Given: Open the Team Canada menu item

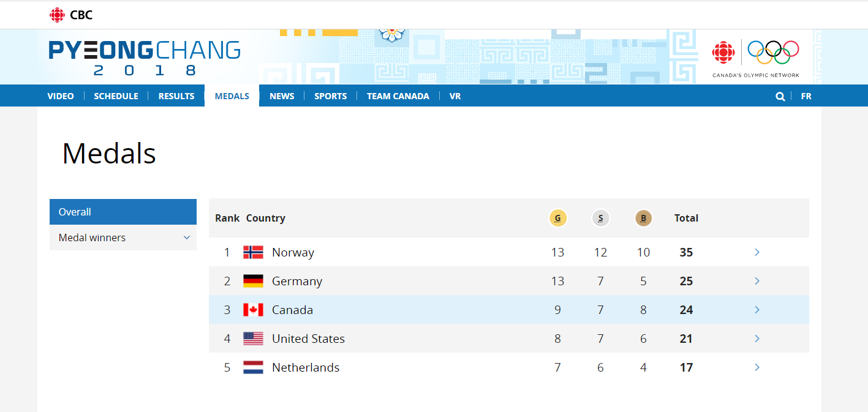Looking at the screenshot, I should 398,96.
